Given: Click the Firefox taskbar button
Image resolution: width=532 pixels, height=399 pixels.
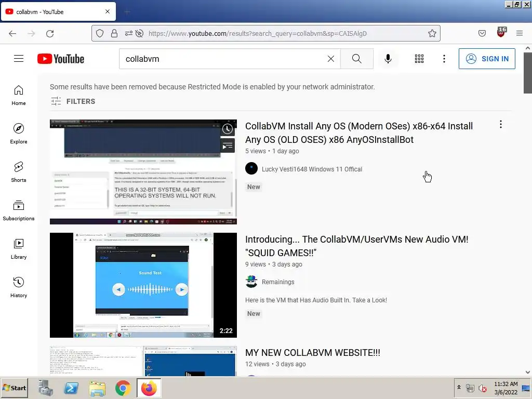Looking at the screenshot, I should click(149, 388).
